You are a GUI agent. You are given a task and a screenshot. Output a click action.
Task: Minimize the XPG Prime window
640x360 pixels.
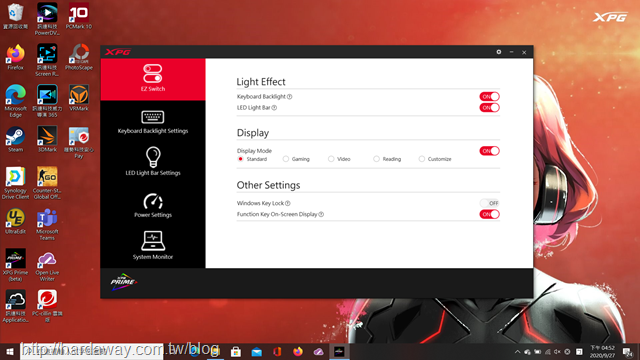tap(511, 52)
